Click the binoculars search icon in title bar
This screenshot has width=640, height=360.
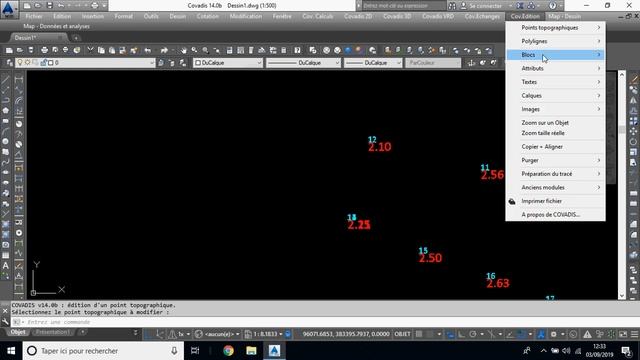pyautogui.click(x=452, y=6)
